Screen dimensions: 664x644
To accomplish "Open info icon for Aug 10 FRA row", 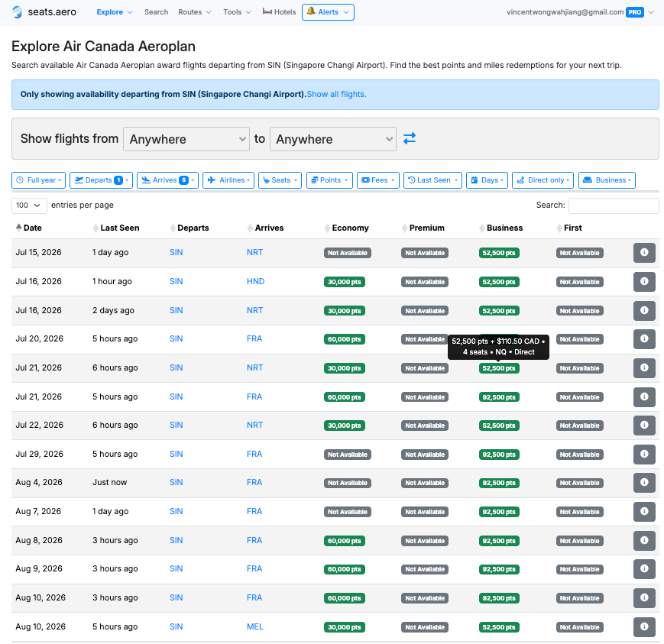I will (644, 598).
